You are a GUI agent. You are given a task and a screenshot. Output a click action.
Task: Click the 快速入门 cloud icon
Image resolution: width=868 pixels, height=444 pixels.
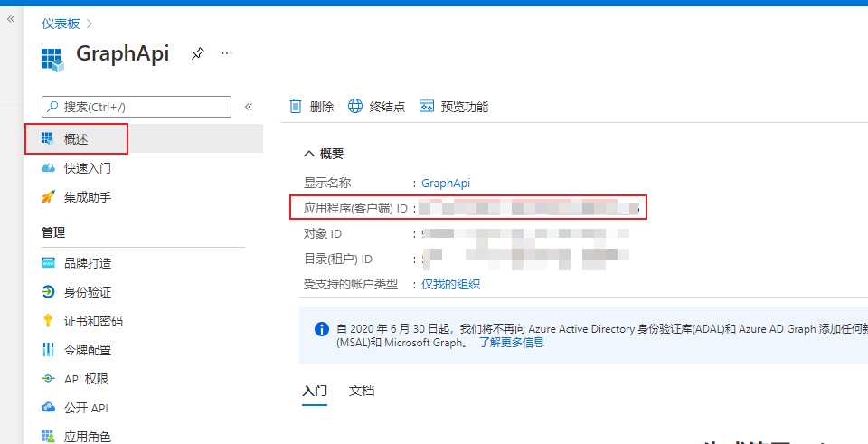coord(48,168)
